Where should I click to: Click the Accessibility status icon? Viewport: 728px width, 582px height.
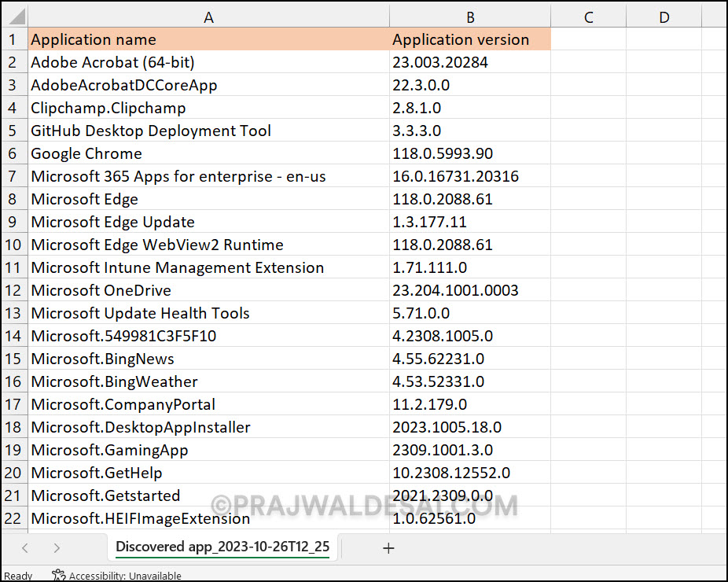pyautogui.click(x=58, y=576)
